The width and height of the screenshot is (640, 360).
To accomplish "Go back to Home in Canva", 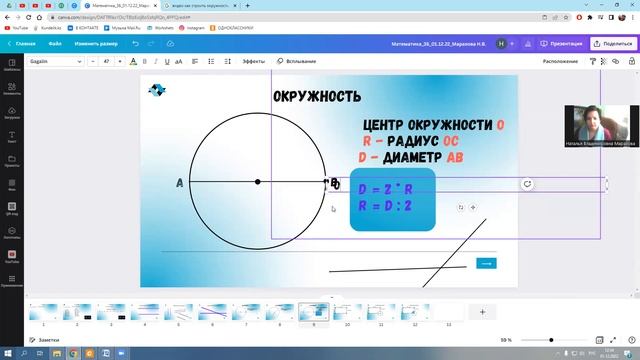I will [22, 44].
